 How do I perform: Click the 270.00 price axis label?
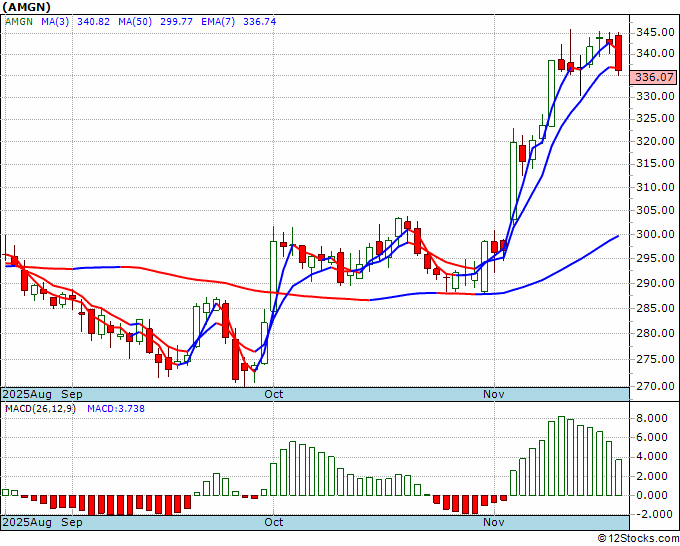pos(655,386)
